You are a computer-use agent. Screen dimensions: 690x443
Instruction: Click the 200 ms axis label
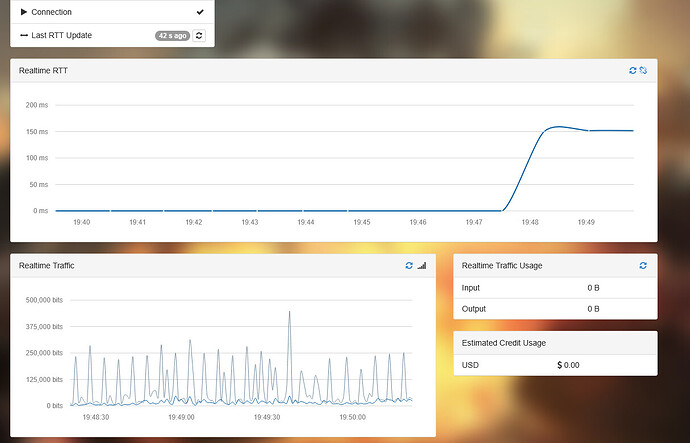pyautogui.click(x=37, y=105)
